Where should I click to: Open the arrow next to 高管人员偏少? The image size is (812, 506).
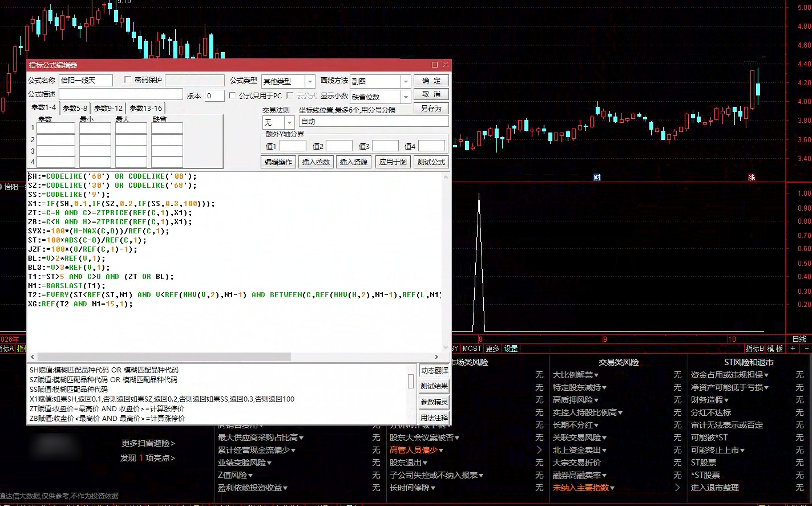[539, 450]
